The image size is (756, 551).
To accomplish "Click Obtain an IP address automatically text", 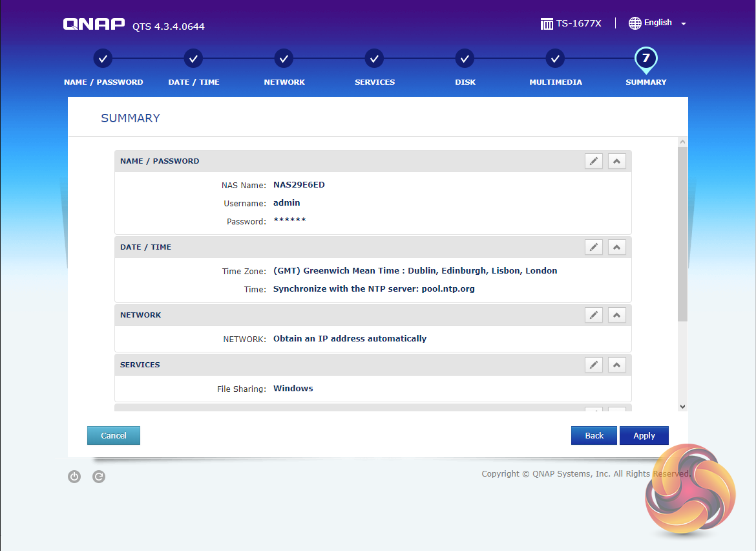I will [x=350, y=339].
